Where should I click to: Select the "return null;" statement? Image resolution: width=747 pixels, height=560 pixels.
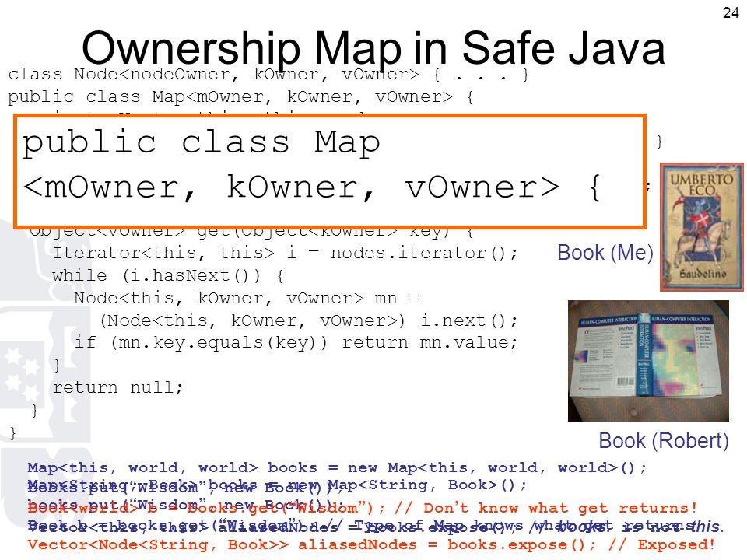pyautogui.click(x=117, y=387)
